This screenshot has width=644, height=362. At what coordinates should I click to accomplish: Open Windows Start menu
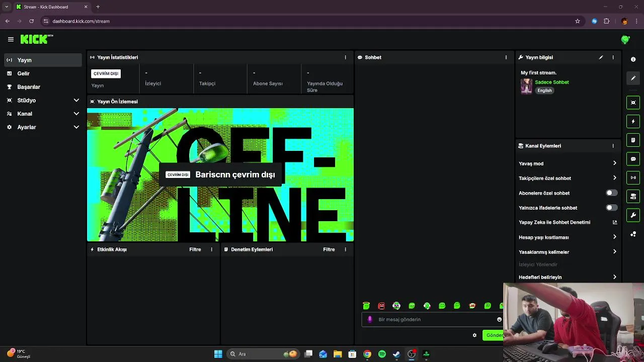[x=218, y=354]
